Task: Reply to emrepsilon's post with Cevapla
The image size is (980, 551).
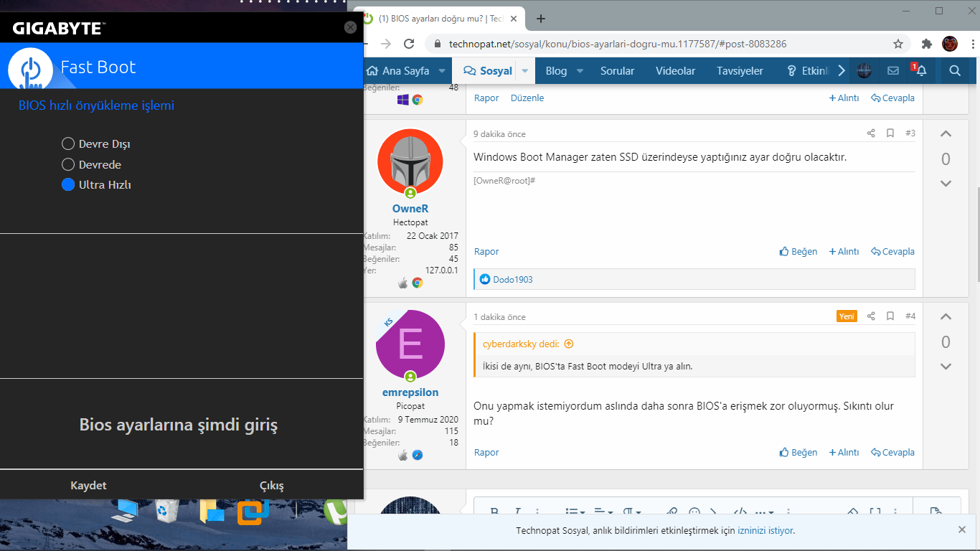Action: [892, 453]
